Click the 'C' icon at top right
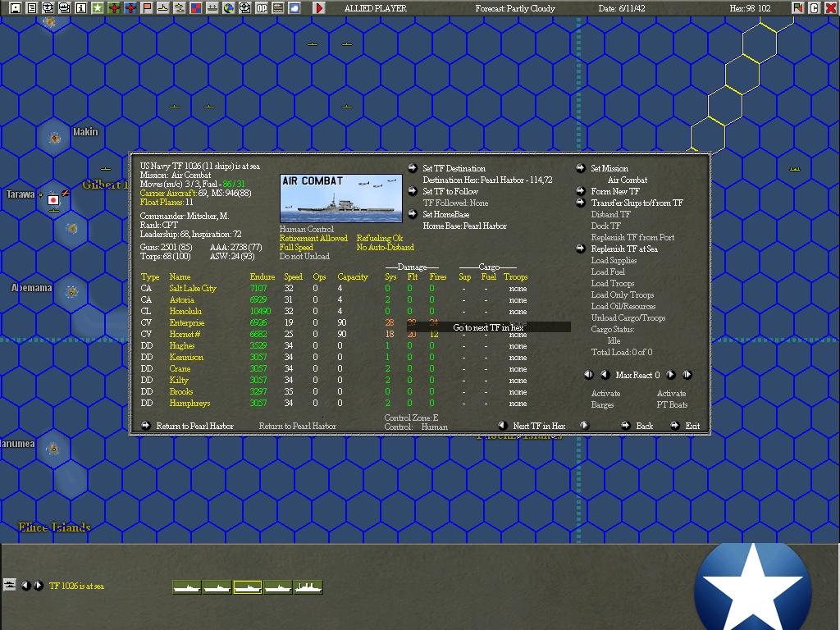Image resolution: width=840 pixels, height=630 pixels. (x=815, y=8)
